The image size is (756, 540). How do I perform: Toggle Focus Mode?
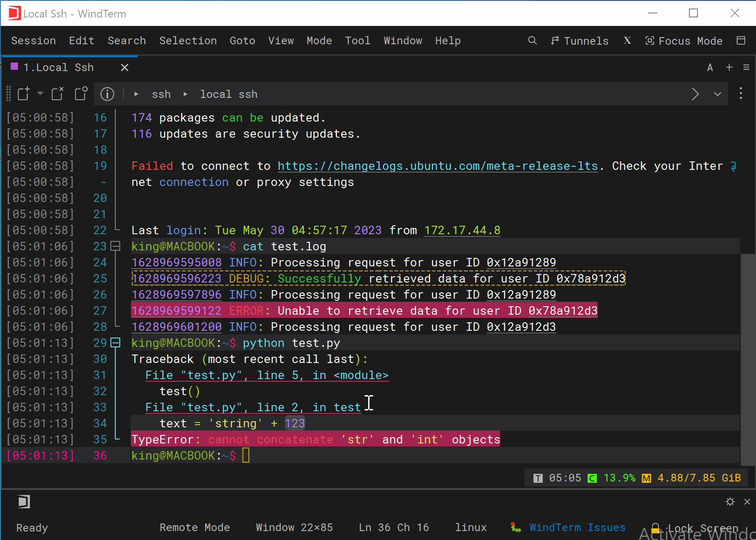pyautogui.click(x=684, y=41)
